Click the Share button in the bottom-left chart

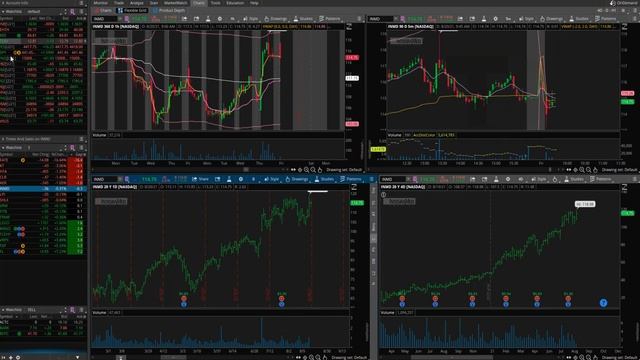(200, 179)
